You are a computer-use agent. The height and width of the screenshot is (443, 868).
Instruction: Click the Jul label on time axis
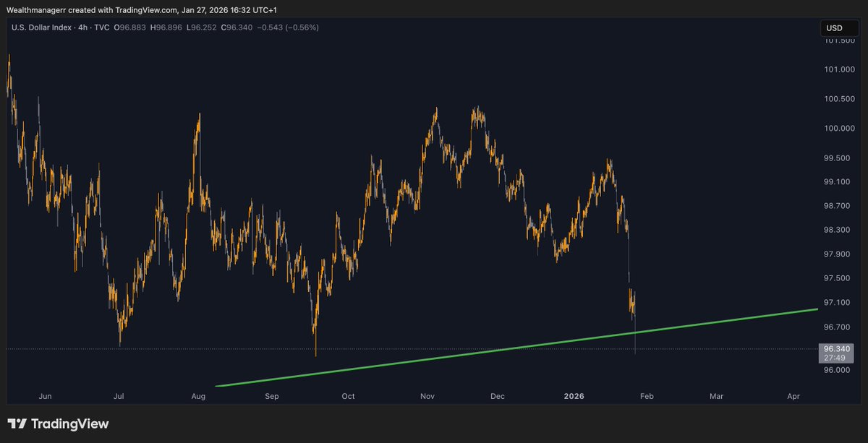point(119,396)
